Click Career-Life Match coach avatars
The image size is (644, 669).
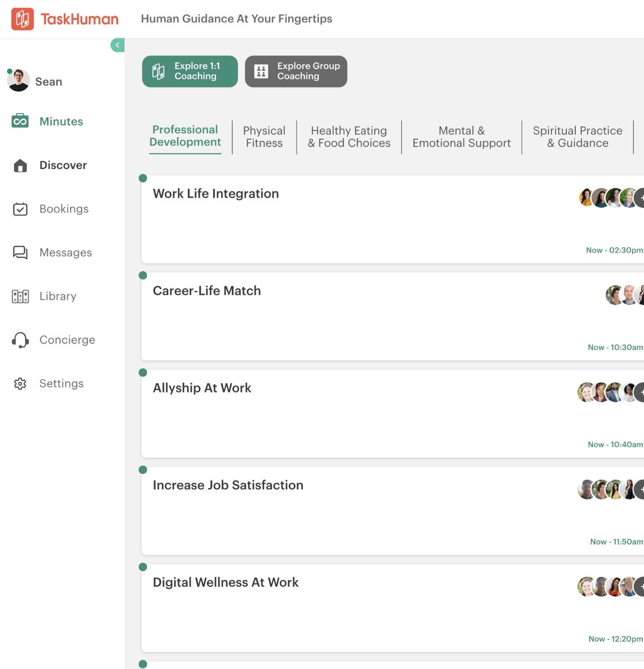pos(624,295)
